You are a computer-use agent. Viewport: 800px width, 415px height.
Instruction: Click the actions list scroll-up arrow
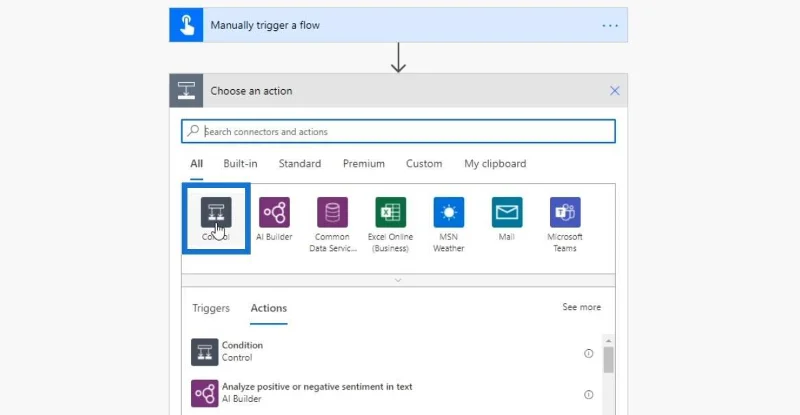[608, 340]
